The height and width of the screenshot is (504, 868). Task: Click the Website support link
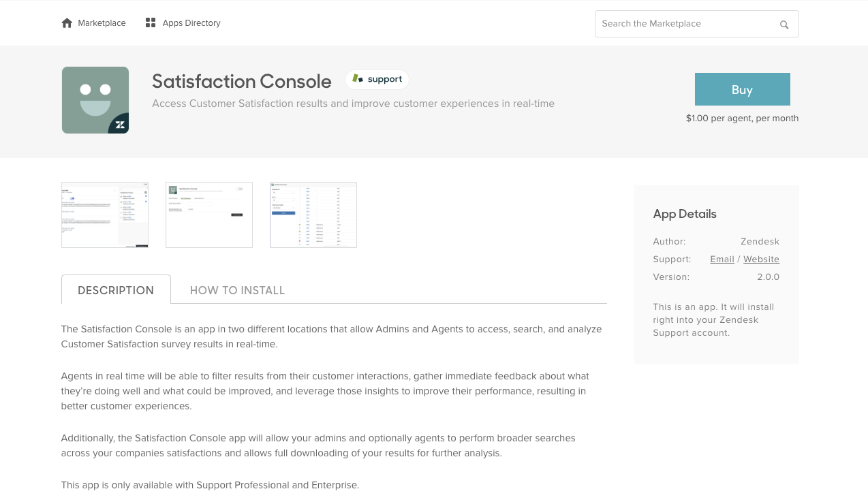click(x=761, y=259)
